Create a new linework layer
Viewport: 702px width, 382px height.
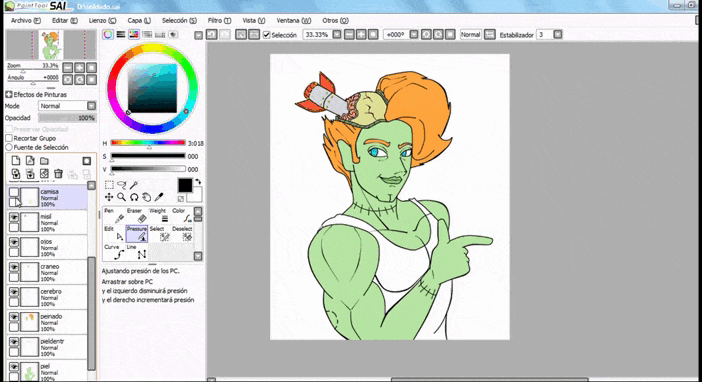pyautogui.click(x=30, y=161)
